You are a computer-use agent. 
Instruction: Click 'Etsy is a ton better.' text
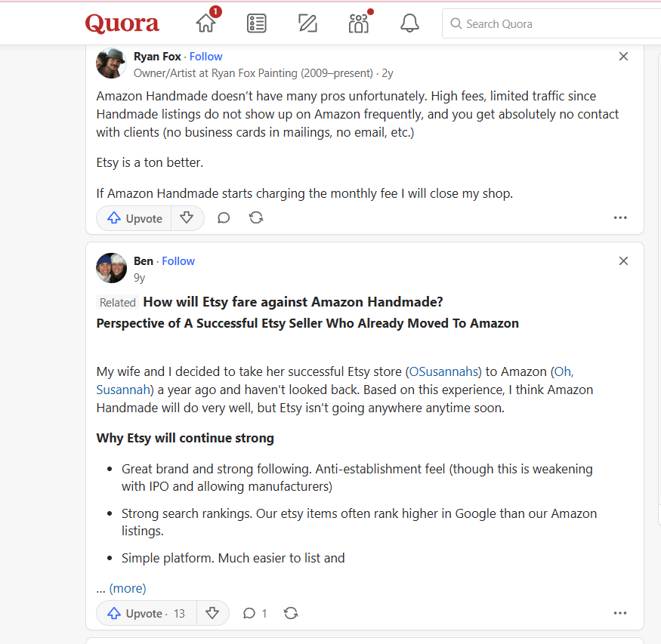[x=150, y=162]
